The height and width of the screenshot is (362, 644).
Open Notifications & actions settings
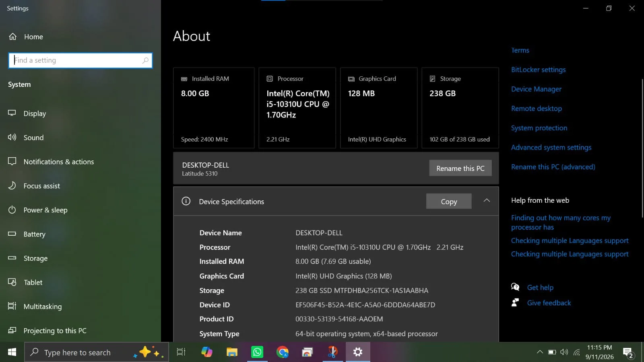coord(58,162)
